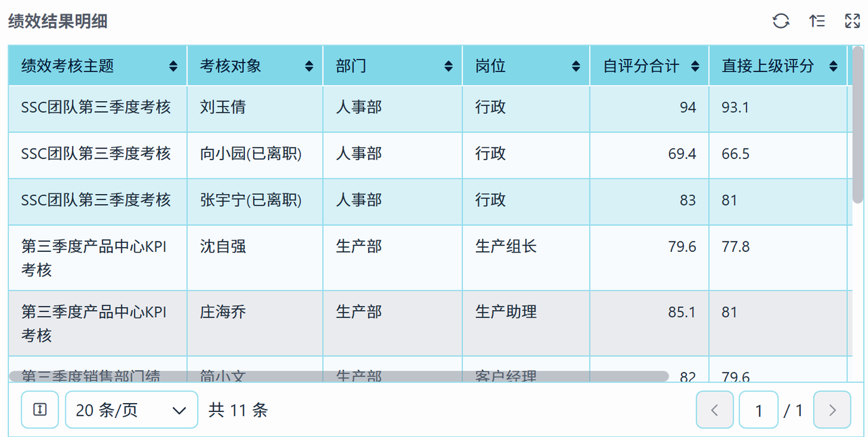Click the vertical scrollbar thumb

pos(858,125)
